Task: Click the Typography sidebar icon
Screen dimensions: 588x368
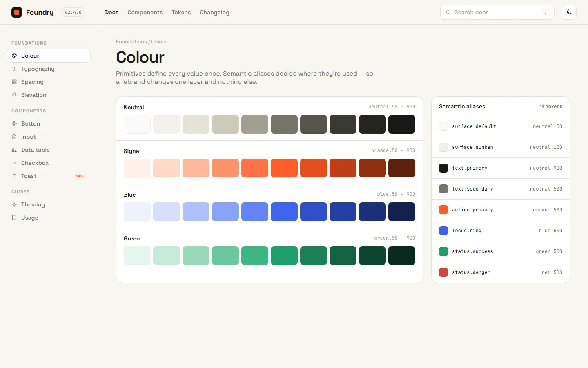Action: pyautogui.click(x=14, y=69)
